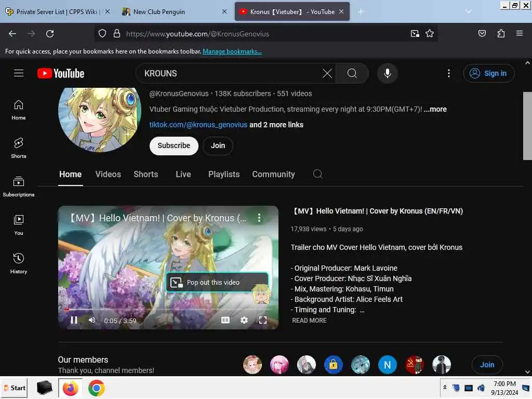The width and height of the screenshot is (532, 399).
Task: Search within the channel magnifier icon
Action: coord(317,174)
